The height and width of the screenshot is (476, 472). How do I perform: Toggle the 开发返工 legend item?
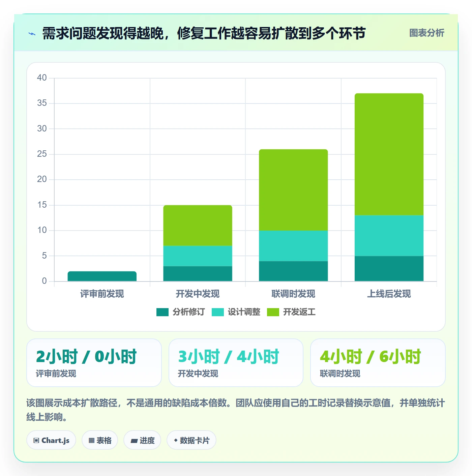[x=291, y=312]
